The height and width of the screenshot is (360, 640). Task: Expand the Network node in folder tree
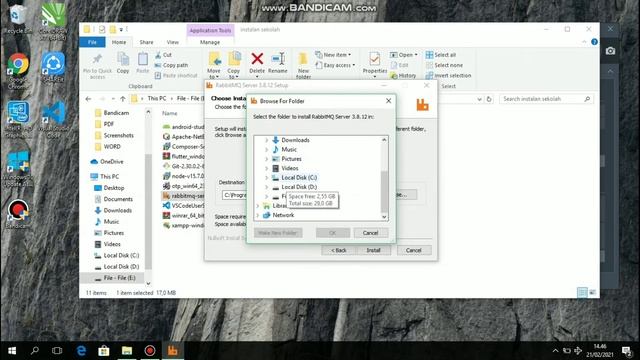click(258, 215)
